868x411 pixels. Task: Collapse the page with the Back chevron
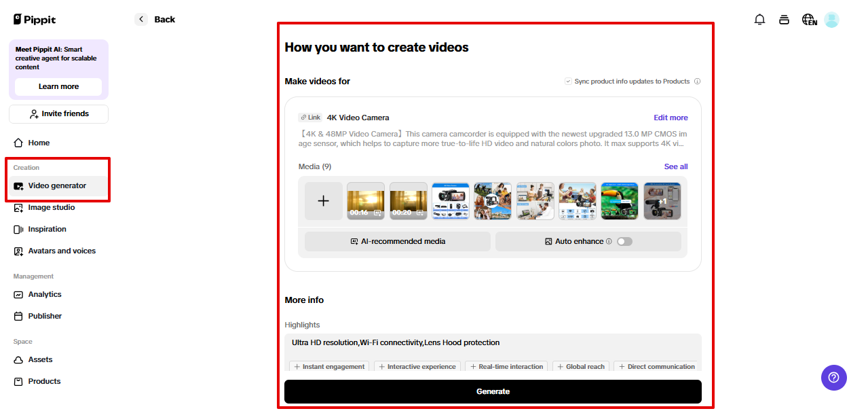140,19
